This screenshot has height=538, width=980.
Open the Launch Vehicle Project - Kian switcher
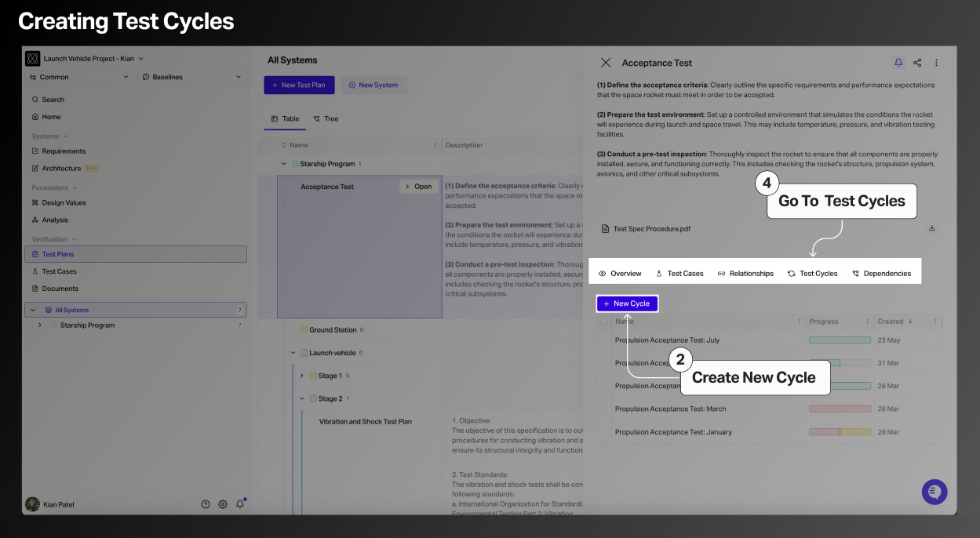[93, 59]
